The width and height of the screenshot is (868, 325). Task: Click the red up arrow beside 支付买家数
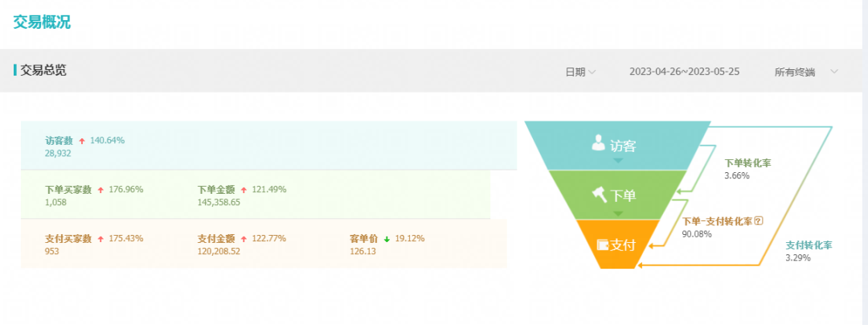(100, 239)
